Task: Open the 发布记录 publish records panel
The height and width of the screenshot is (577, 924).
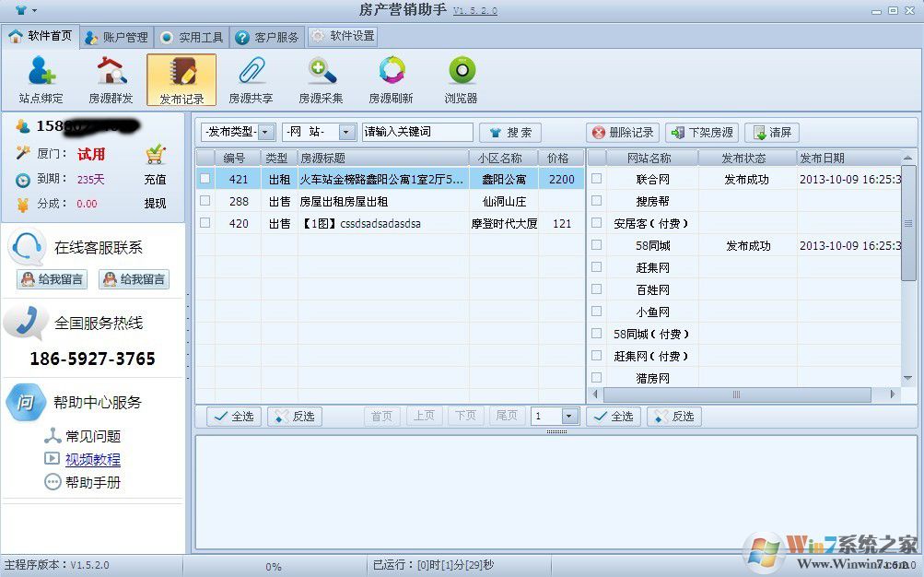Action: pyautogui.click(x=181, y=79)
